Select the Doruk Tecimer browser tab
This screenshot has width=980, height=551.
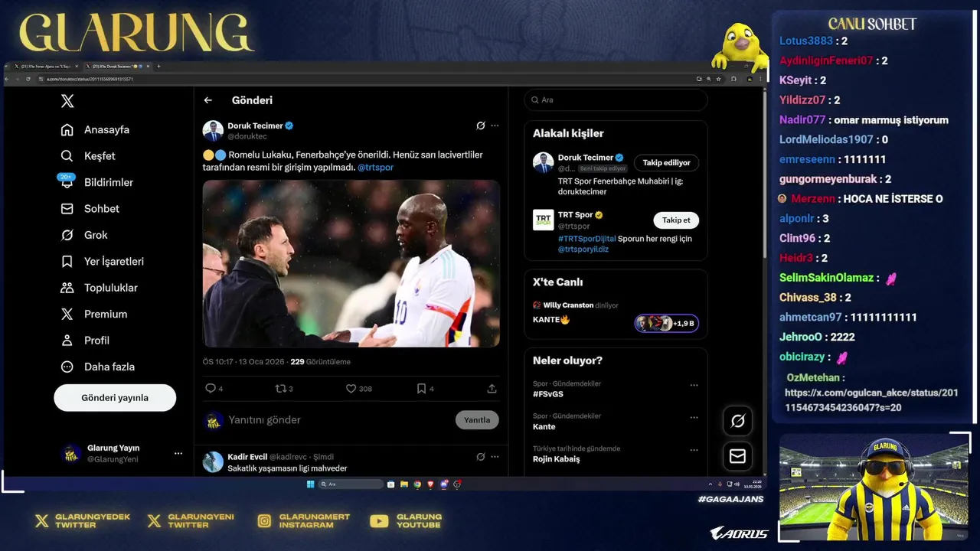pos(116,67)
